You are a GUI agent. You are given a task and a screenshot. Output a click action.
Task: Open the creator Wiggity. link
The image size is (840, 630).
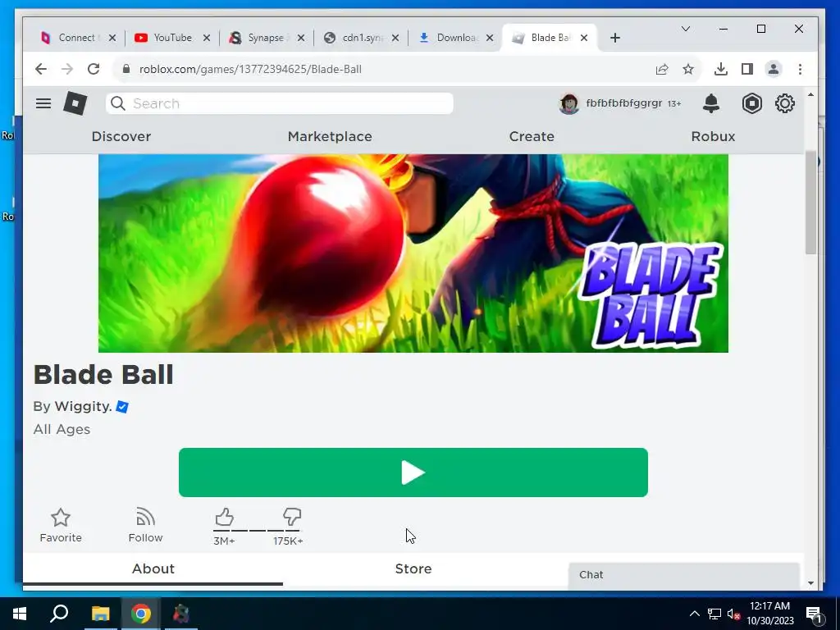(84, 407)
